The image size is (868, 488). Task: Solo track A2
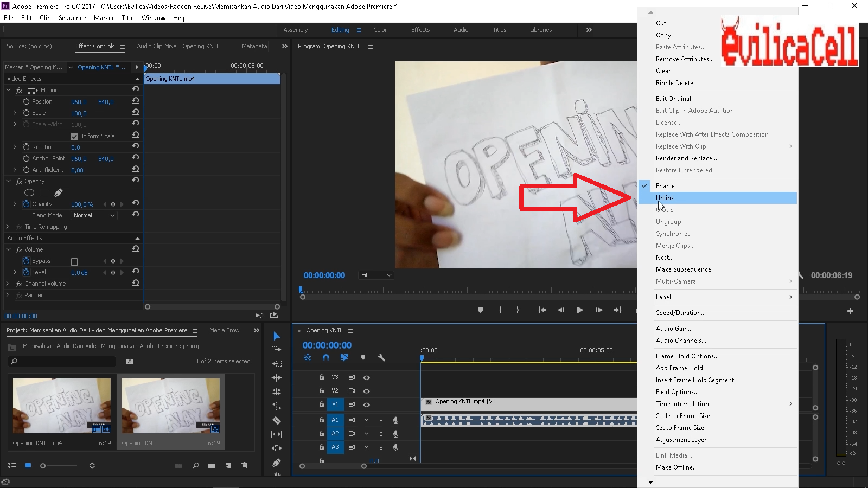pos(381,434)
